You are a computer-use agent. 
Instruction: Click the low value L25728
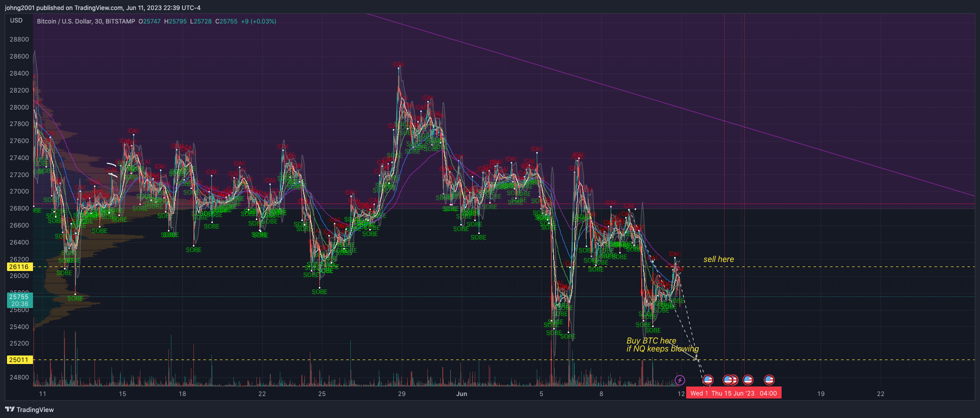tap(201, 21)
